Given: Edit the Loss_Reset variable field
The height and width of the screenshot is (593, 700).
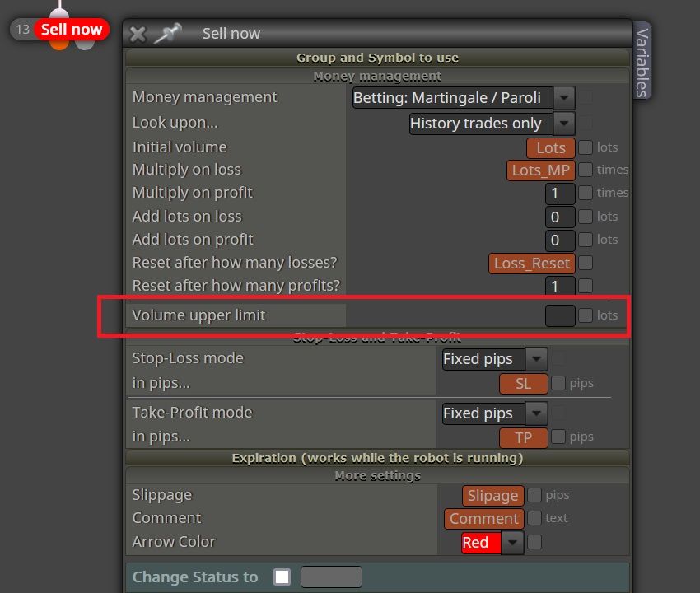Looking at the screenshot, I should pos(532,264).
